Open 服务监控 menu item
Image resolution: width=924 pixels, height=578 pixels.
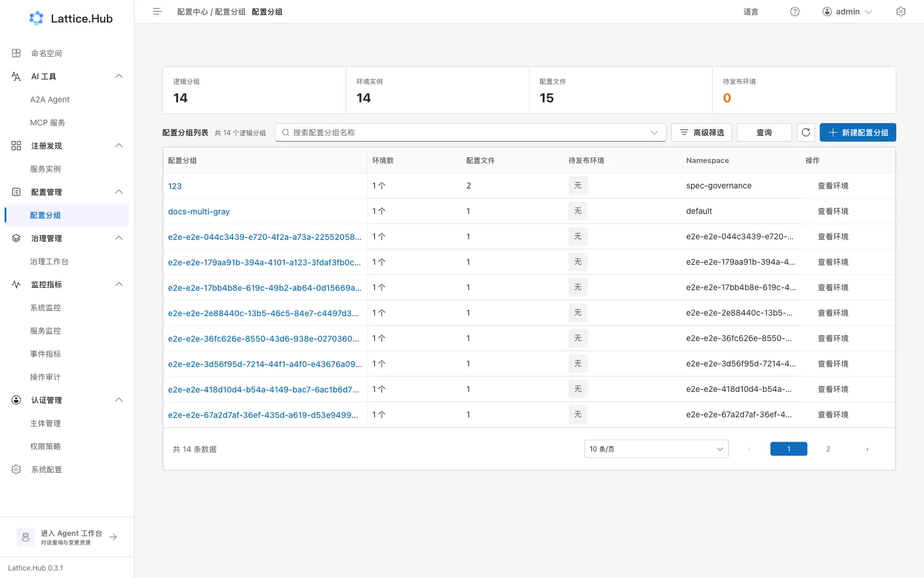tap(67, 331)
